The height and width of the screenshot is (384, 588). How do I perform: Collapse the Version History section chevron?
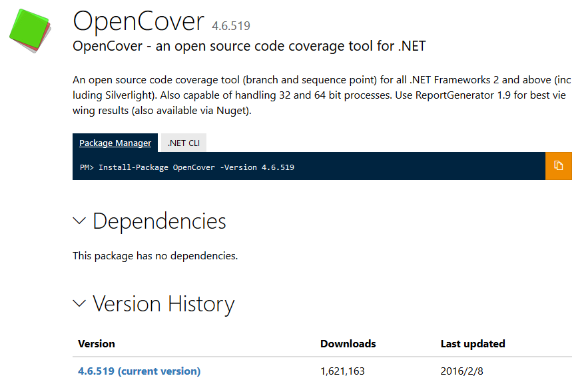pos(79,303)
